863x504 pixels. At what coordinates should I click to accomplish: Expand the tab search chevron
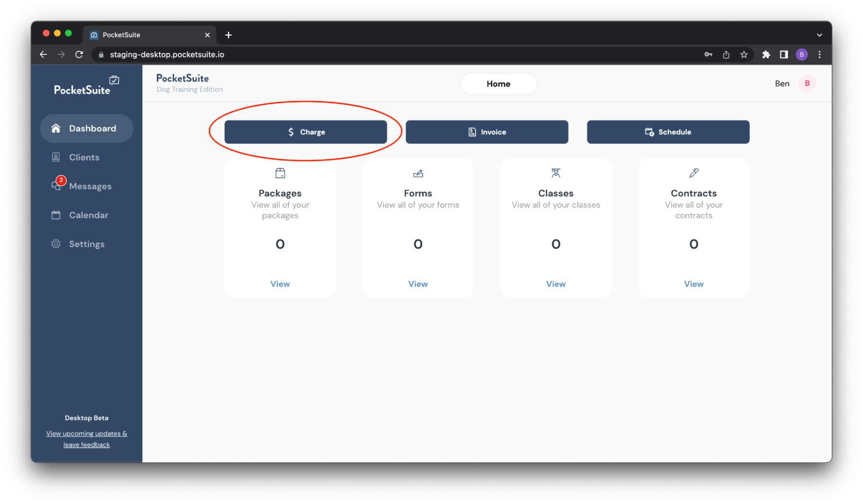click(x=819, y=35)
